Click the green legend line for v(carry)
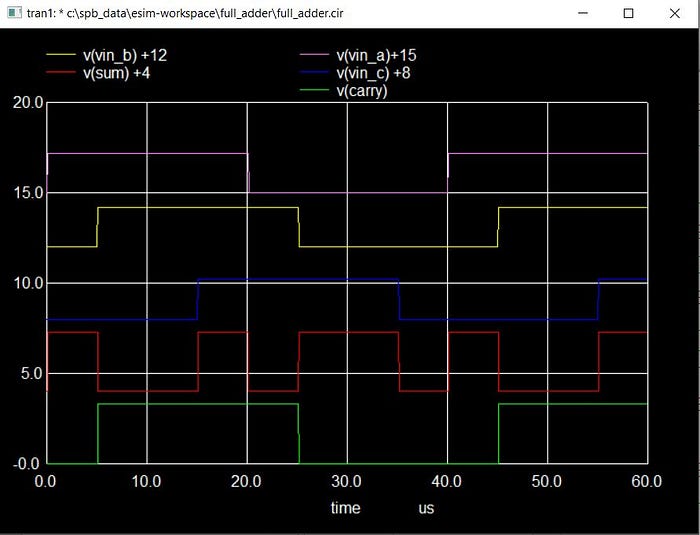Viewport: 700px width, 535px height. (314, 89)
